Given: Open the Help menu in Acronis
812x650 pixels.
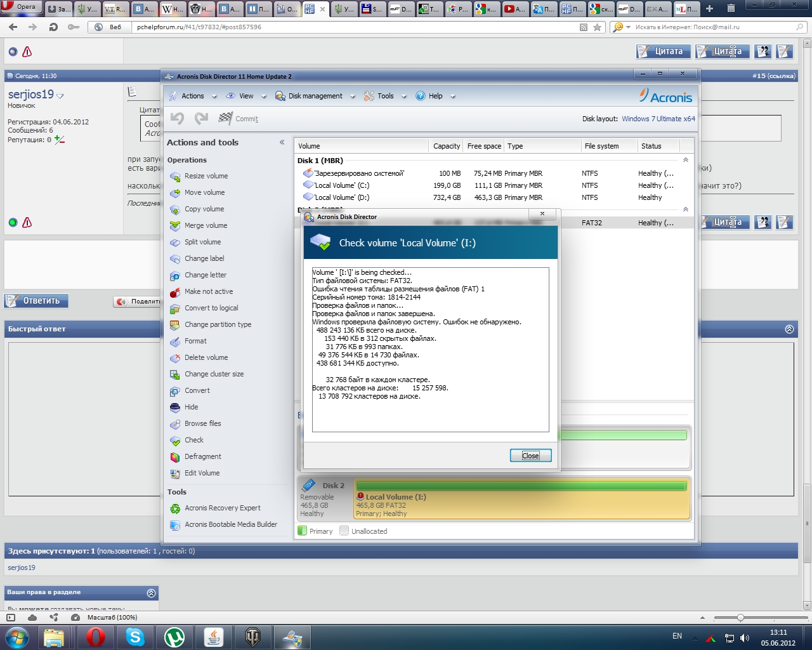Looking at the screenshot, I should pyautogui.click(x=435, y=96).
